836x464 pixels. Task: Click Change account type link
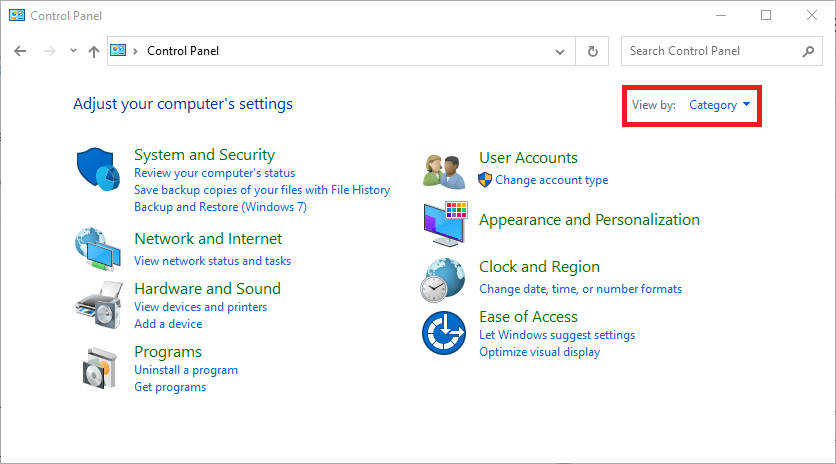[551, 180]
